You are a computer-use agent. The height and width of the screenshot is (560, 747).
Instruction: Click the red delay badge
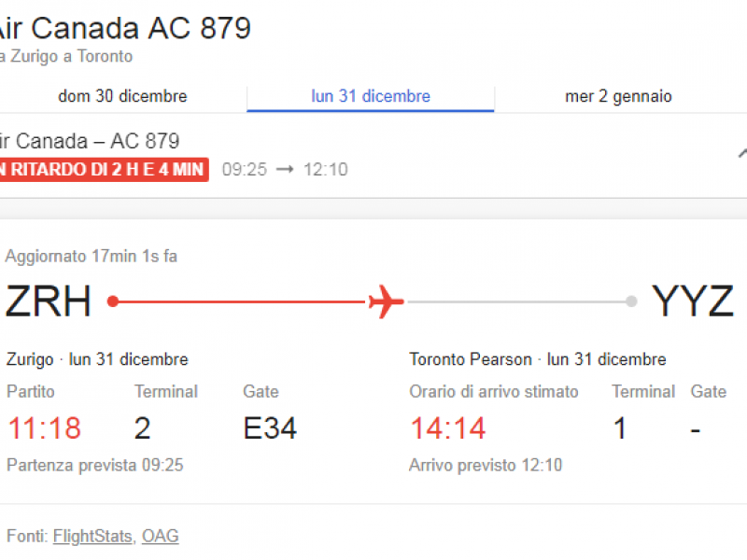[104, 170]
